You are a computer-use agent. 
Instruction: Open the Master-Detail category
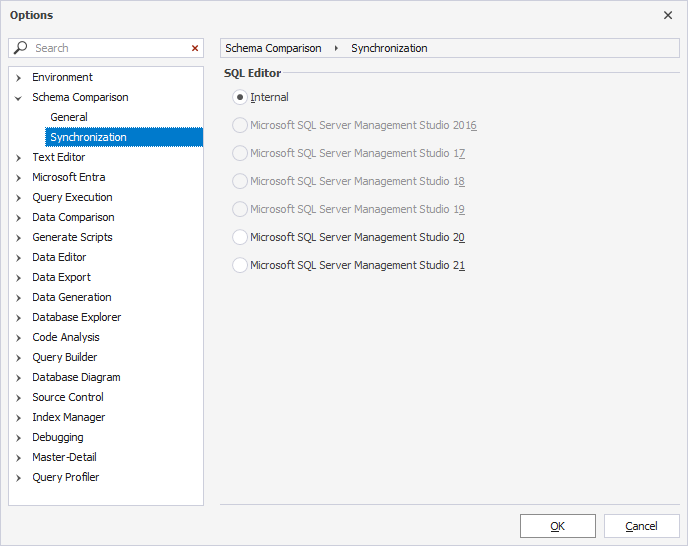pos(64,457)
